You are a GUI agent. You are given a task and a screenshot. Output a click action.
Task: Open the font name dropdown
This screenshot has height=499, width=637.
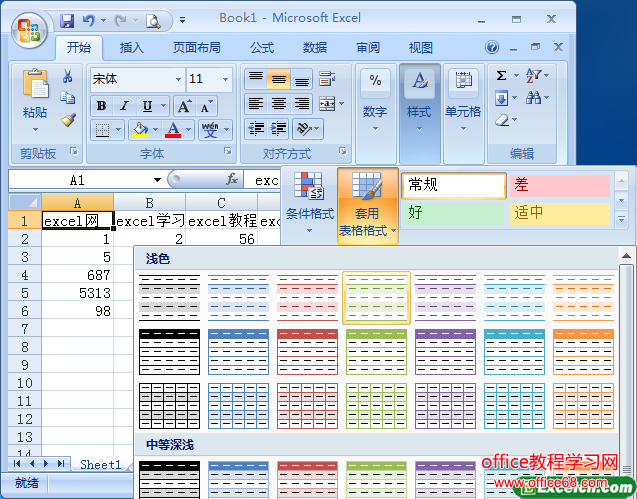click(x=178, y=79)
